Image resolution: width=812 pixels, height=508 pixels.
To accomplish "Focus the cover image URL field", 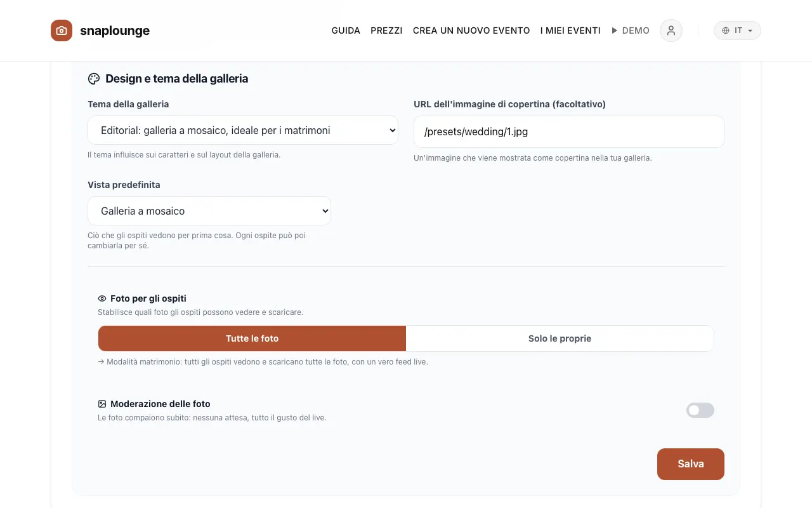I will tap(569, 132).
